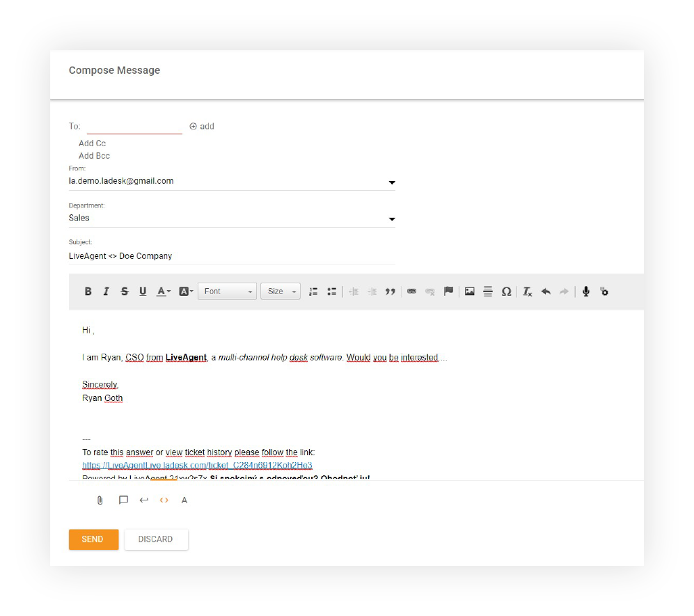Toggle bold formatting
Image resolution: width=694 pixels, height=616 pixels.
[x=88, y=291]
